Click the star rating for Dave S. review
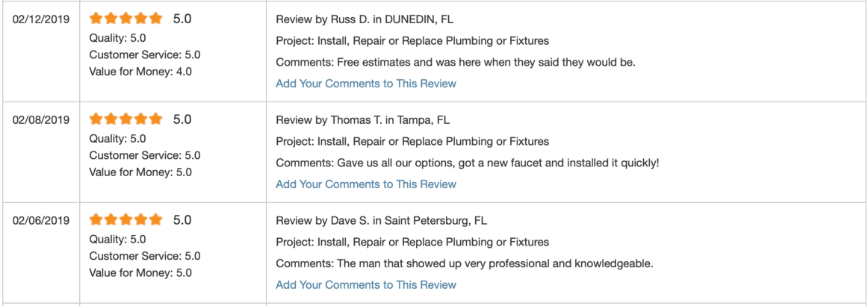868x306 pixels. pyautogui.click(x=125, y=219)
